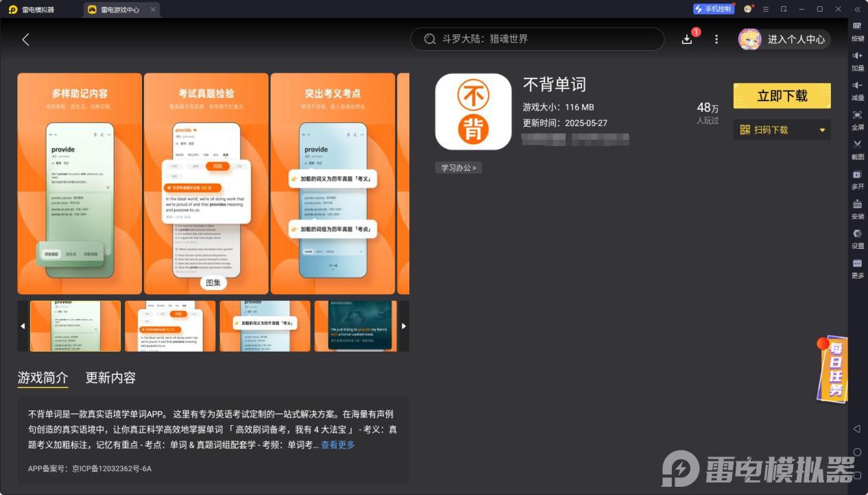
Task: Open the 多样助记内容 screenshot
Action: (x=80, y=184)
